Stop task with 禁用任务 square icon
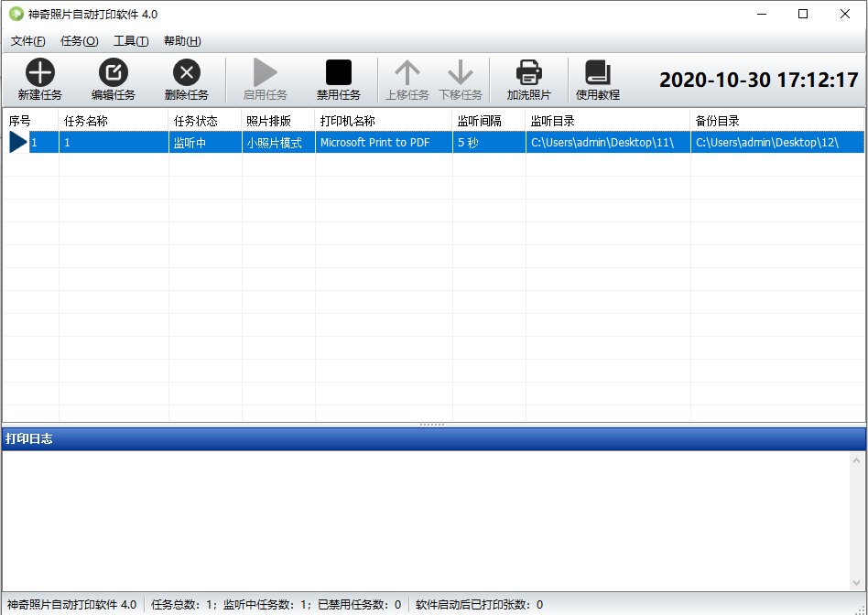 339,72
